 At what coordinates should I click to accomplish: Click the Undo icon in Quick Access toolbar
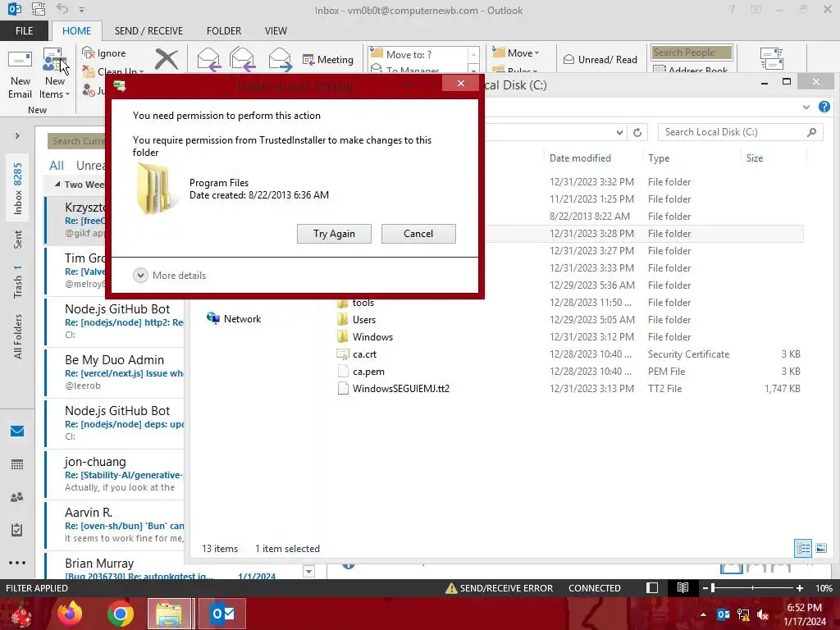coord(62,9)
